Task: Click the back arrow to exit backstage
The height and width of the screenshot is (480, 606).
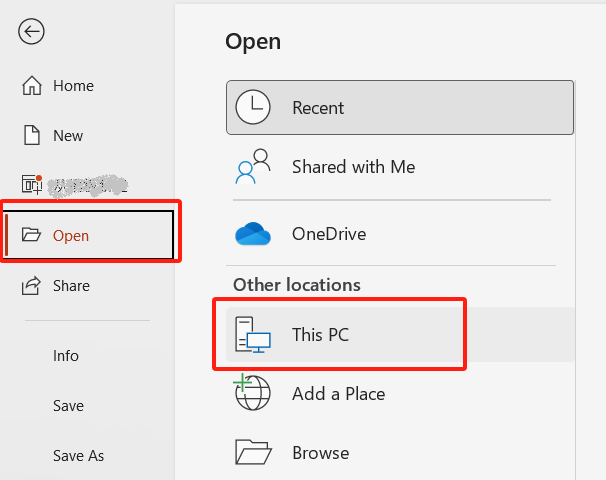Action: 32,32
